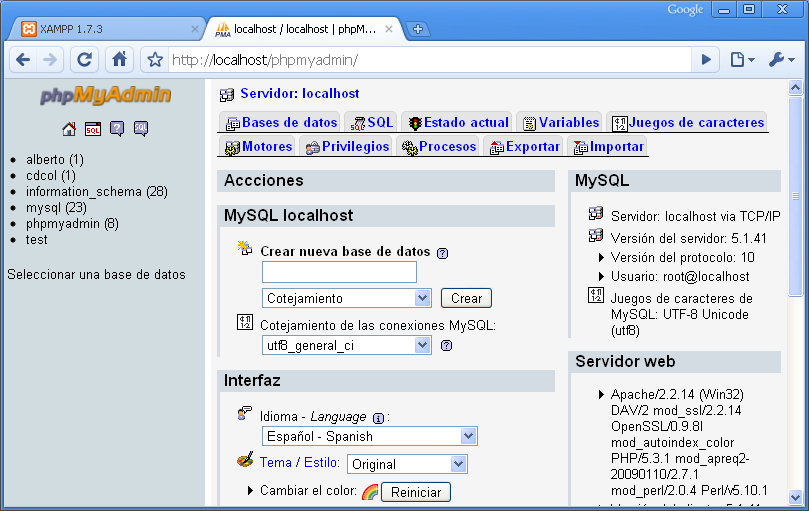Select mysql (23) database
The height and width of the screenshot is (511, 809).
56,207
